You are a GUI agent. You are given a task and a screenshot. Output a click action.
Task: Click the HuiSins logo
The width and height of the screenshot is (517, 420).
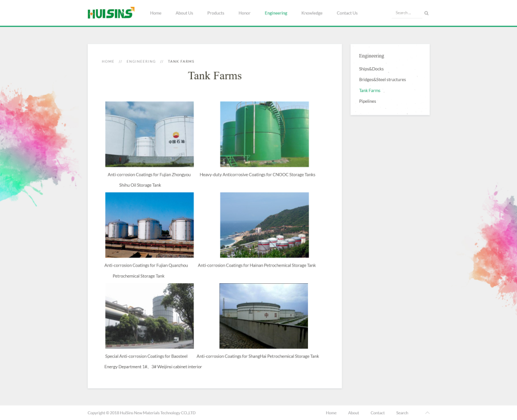[111, 13]
